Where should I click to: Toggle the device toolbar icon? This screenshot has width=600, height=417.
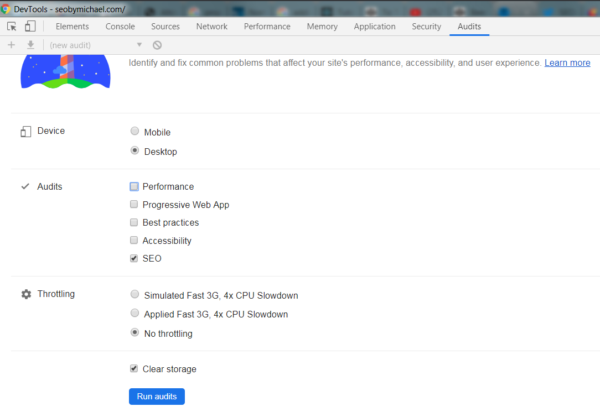(30, 26)
